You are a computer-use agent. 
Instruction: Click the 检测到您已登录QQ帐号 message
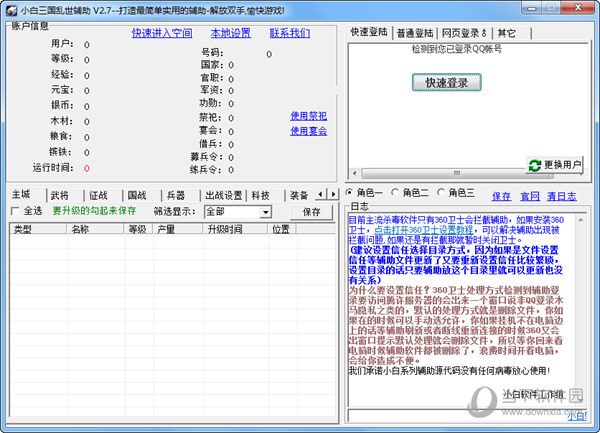coord(457,49)
